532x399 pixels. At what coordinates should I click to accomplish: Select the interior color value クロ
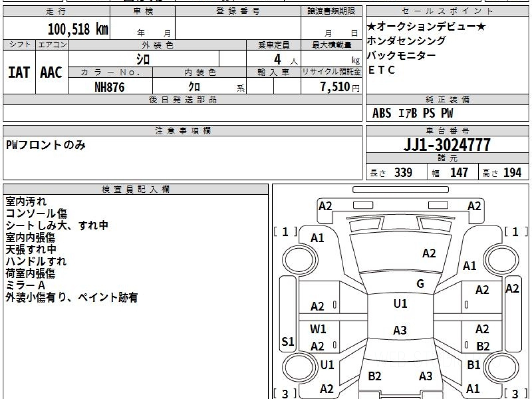[x=194, y=87]
